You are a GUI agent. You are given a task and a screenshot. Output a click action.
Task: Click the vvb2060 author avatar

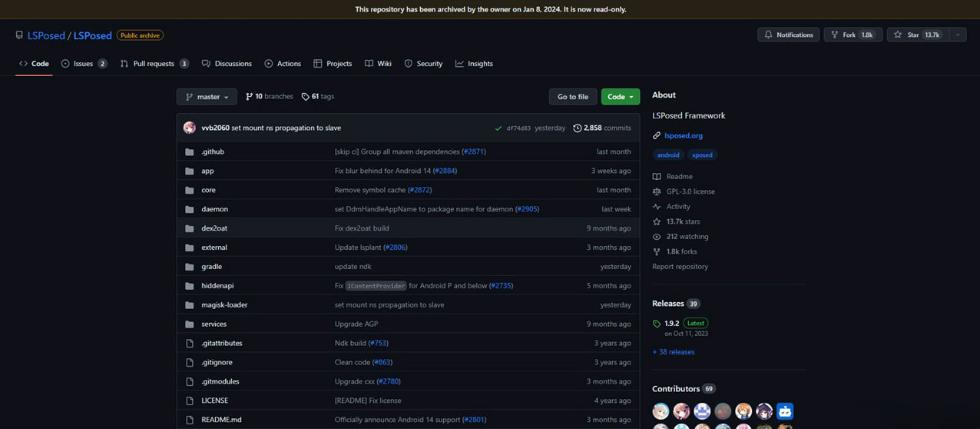tap(190, 128)
